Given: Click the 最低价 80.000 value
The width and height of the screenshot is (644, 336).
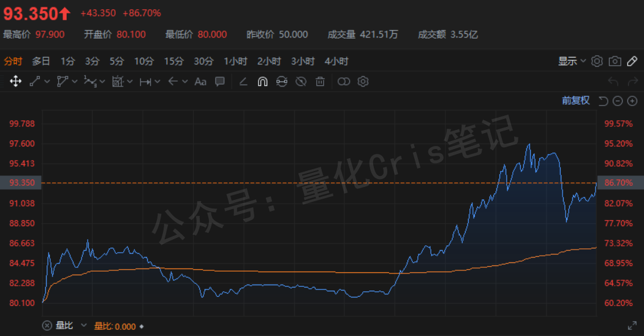Looking at the screenshot, I should 213,34.
